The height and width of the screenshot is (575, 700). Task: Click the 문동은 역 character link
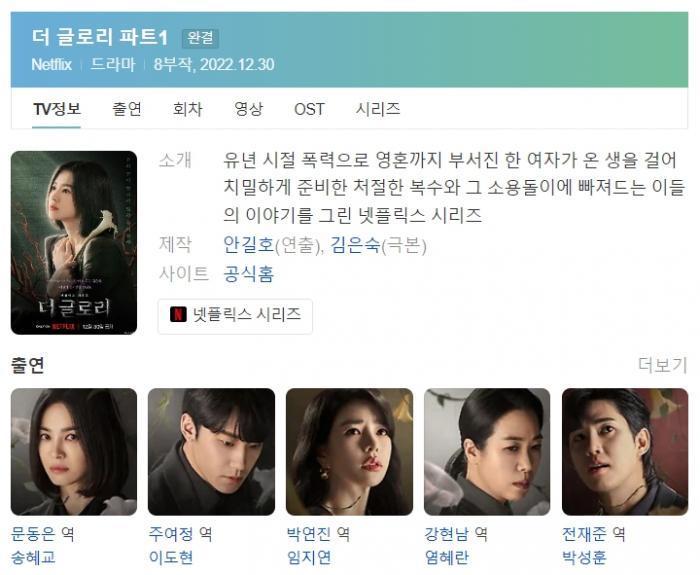tap(43, 533)
